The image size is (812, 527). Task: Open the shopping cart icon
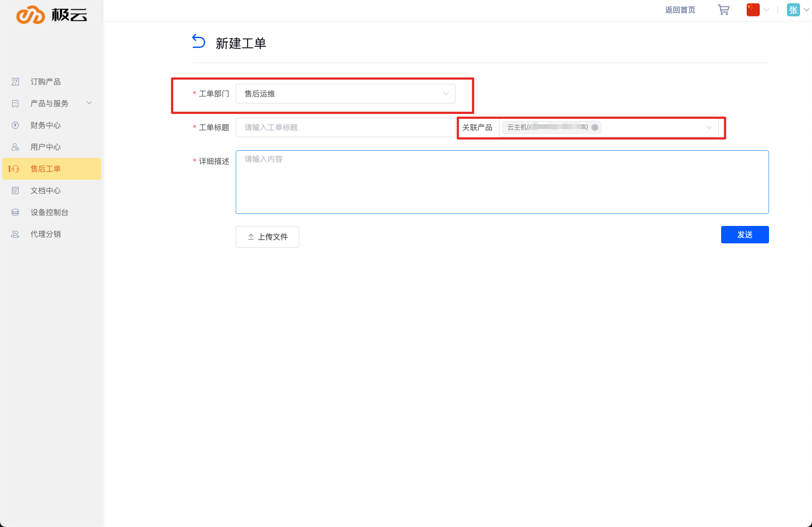[x=723, y=10]
